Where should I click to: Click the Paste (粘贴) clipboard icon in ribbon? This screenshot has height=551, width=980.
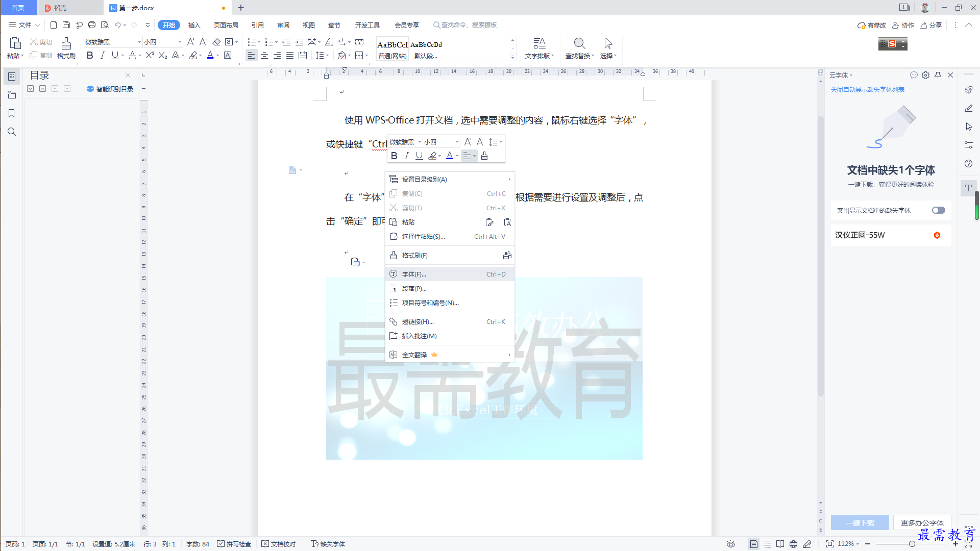coord(15,43)
